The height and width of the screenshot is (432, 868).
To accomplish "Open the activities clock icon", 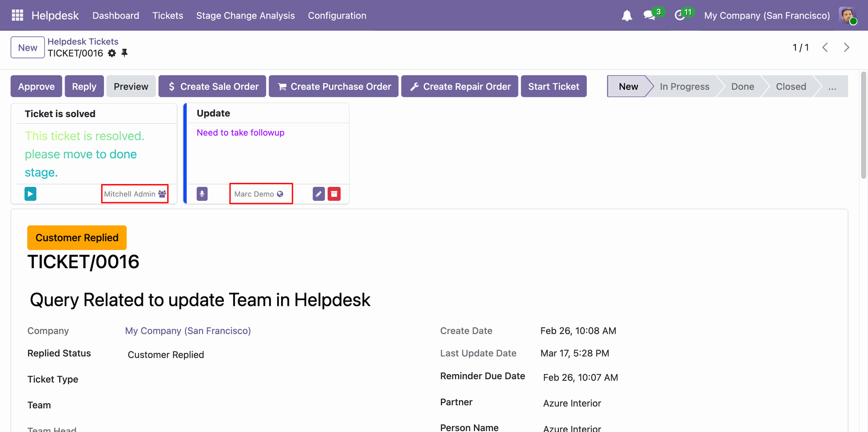I will [x=679, y=15].
